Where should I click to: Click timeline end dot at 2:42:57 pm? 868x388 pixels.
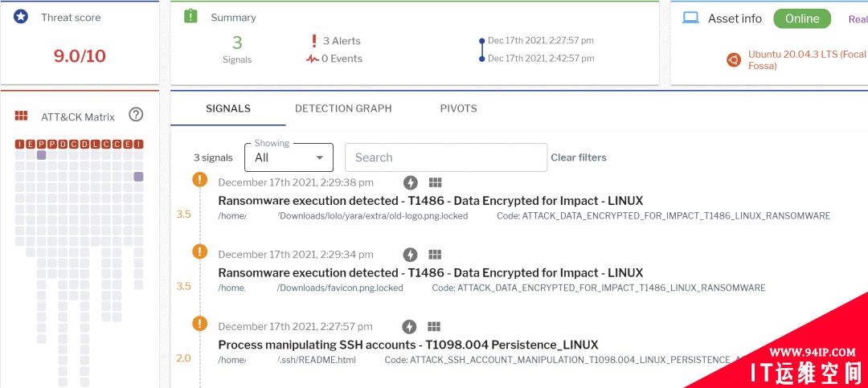[x=482, y=59]
